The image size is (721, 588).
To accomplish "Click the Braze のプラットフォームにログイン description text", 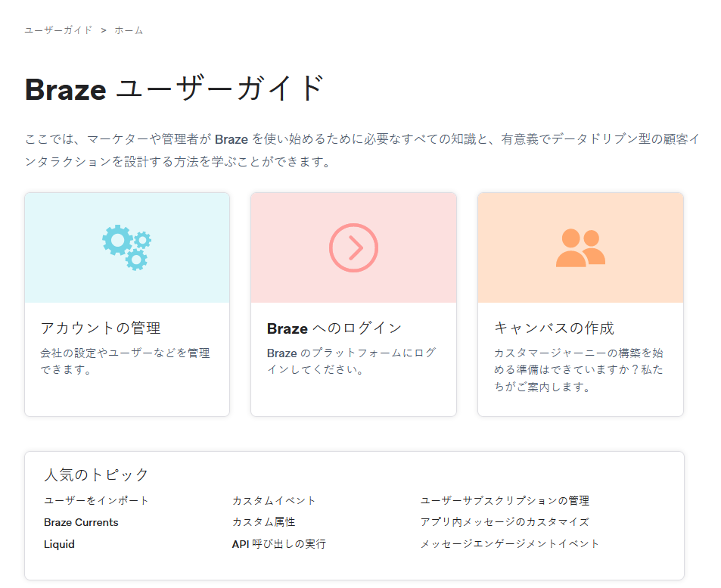I will 352,361.
